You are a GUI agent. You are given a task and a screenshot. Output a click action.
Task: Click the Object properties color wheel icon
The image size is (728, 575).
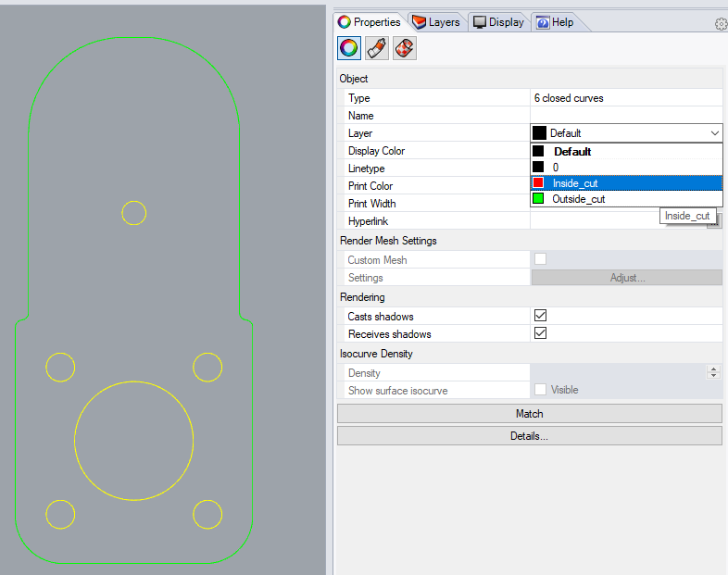349,48
